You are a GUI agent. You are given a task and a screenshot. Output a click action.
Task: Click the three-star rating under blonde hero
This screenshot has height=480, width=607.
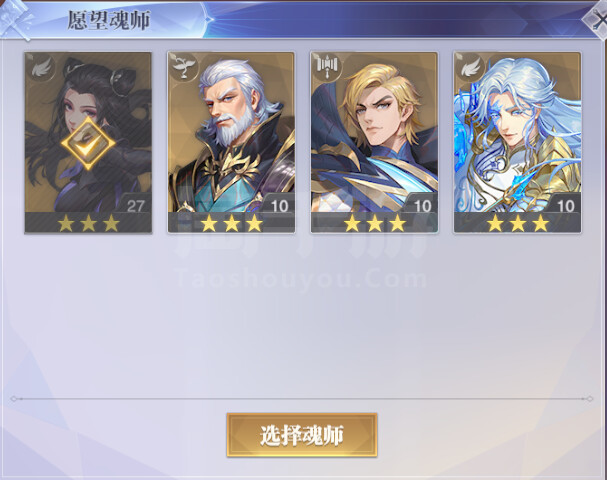375,223
